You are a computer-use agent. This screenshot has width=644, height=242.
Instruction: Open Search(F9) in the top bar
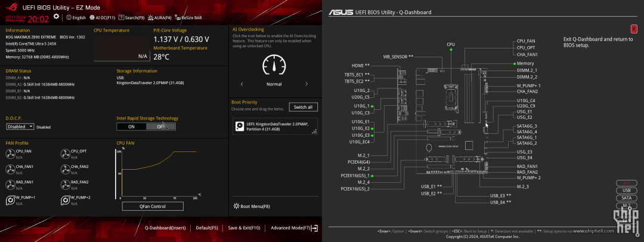(131, 18)
